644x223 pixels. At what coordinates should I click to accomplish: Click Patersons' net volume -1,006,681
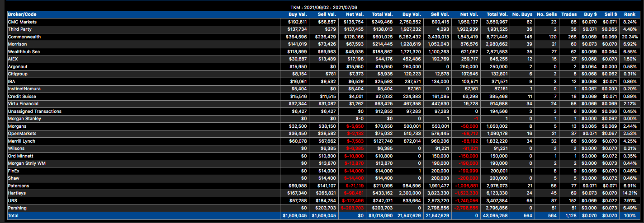(x=466, y=186)
